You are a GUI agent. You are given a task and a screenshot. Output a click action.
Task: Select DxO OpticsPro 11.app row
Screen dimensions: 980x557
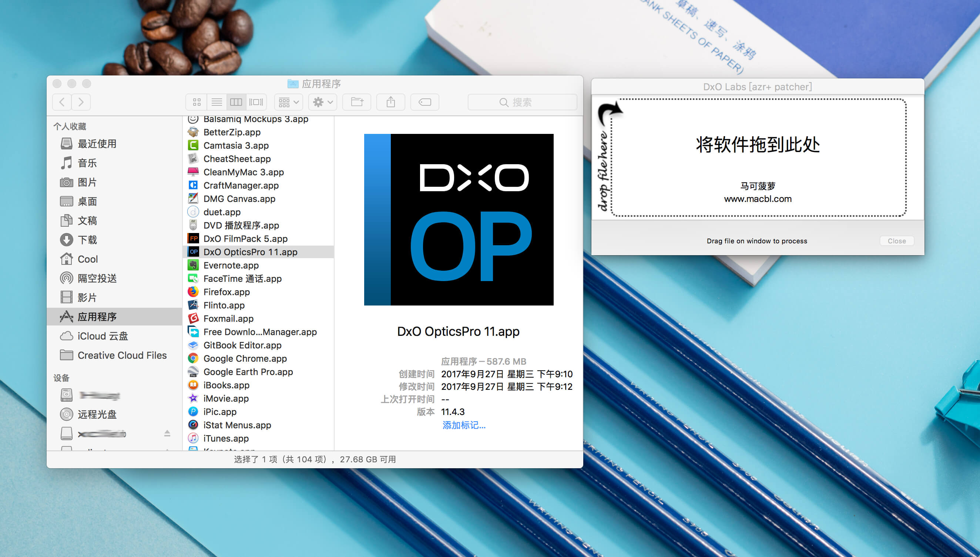(x=259, y=252)
